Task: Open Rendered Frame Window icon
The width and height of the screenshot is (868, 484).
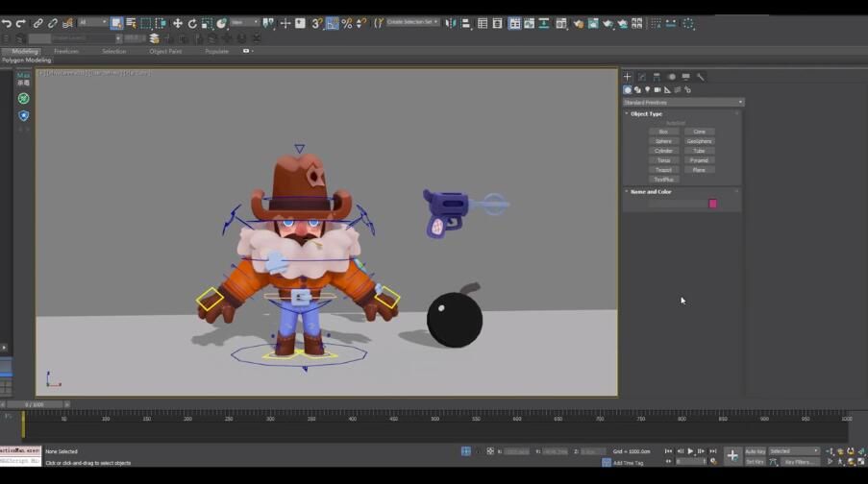Action: [x=593, y=23]
